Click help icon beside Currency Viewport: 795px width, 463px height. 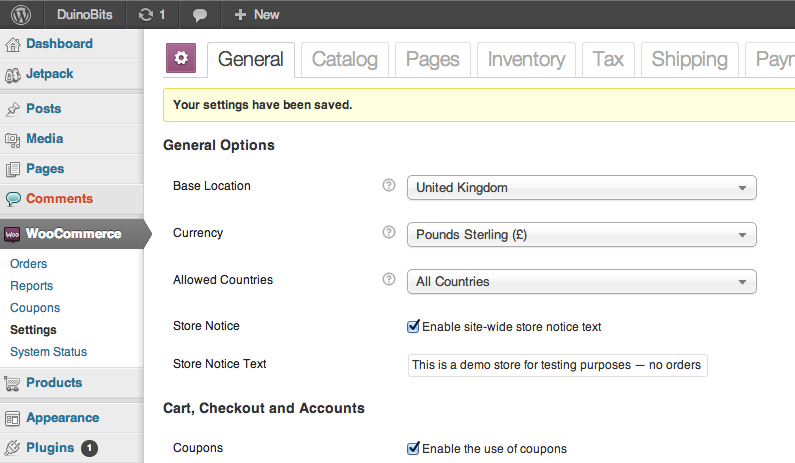[x=389, y=233]
